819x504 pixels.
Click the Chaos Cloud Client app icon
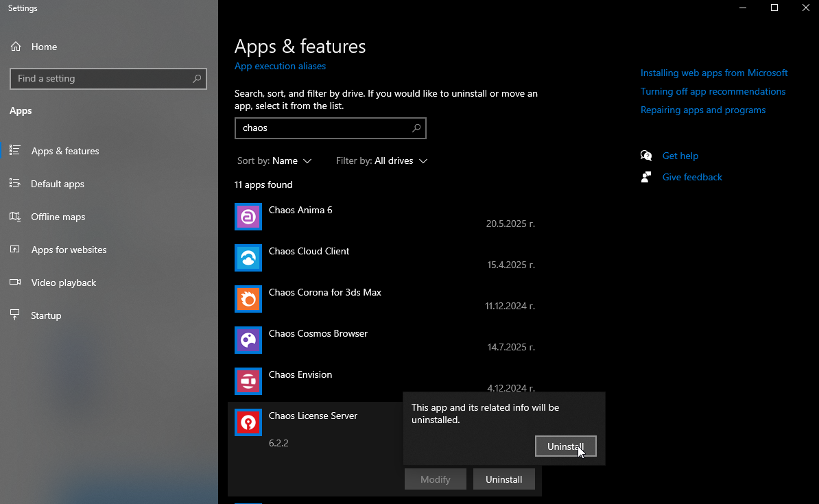(248, 258)
